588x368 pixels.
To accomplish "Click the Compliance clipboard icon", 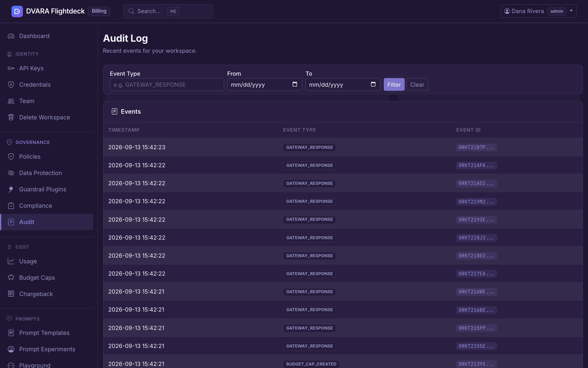I will click(x=11, y=206).
